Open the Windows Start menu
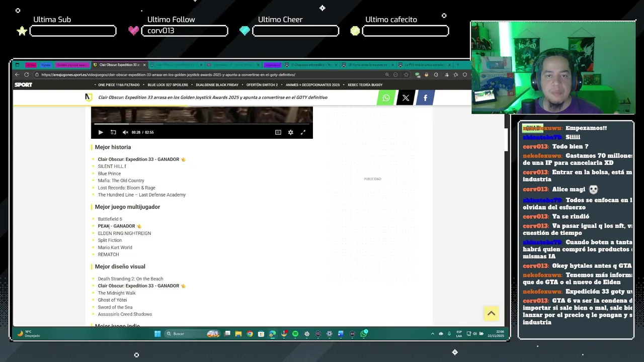The width and height of the screenshot is (644, 362). coord(157,334)
